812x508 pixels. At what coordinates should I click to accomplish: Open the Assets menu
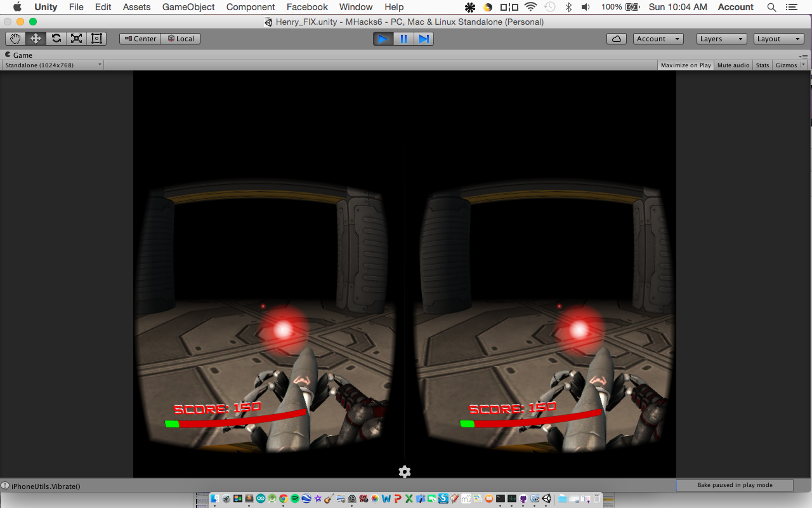tap(137, 7)
